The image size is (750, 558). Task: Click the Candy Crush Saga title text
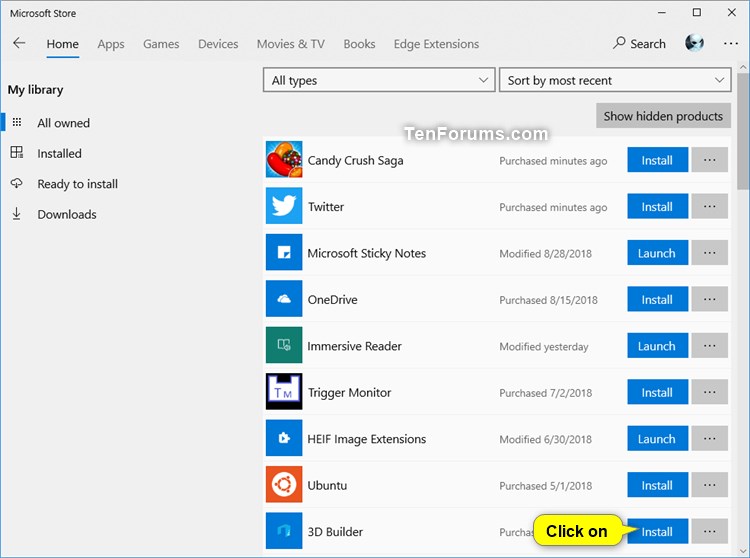[355, 160]
